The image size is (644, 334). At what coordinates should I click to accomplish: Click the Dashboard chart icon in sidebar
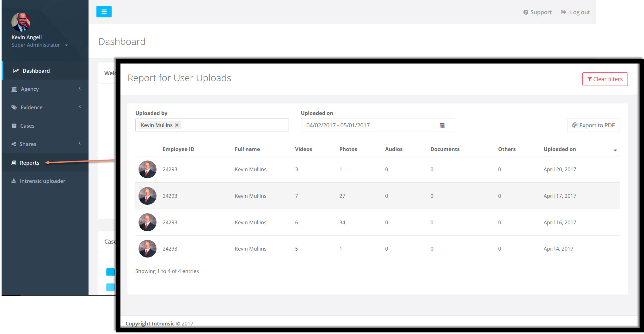[16, 71]
